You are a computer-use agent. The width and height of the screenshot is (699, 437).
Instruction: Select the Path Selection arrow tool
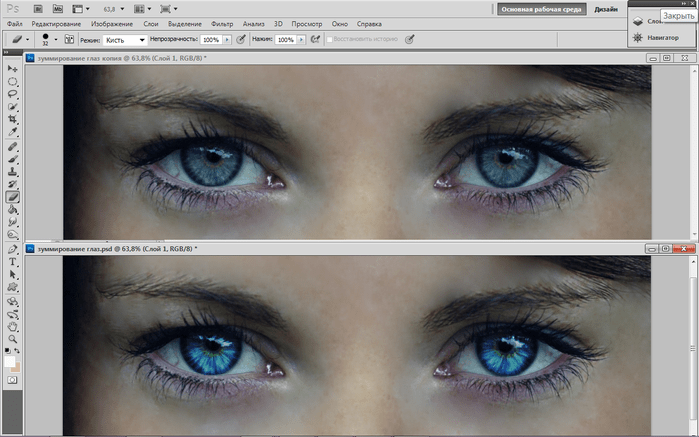click(x=12, y=274)
